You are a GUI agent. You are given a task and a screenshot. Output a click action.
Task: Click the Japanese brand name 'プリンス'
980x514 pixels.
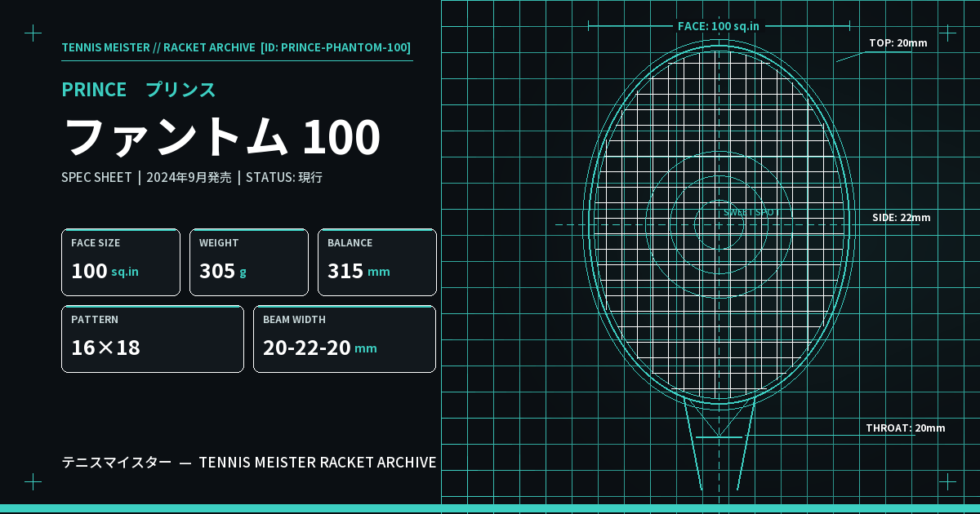[x=180, y=90]
